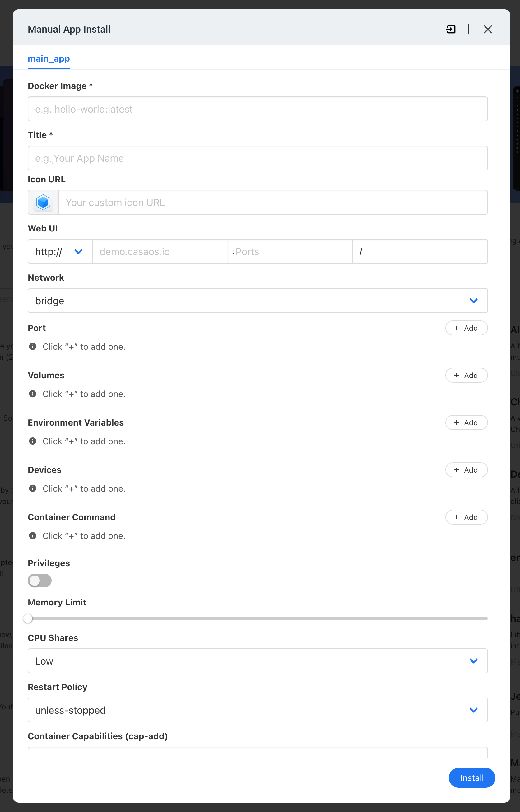Focus the Web UI Ports field
The height and width of the screenshot is (812, 520).
(x=290, y=252)
